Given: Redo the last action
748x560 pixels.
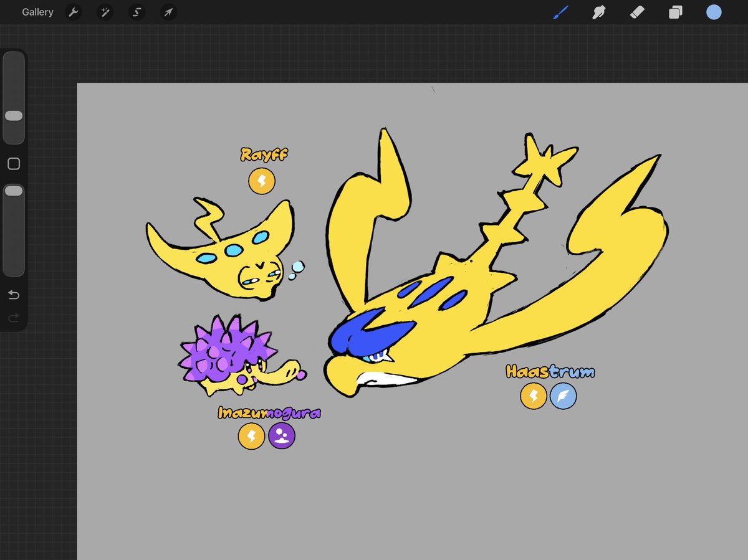Looking at the screenshot, I should (14, 318).
